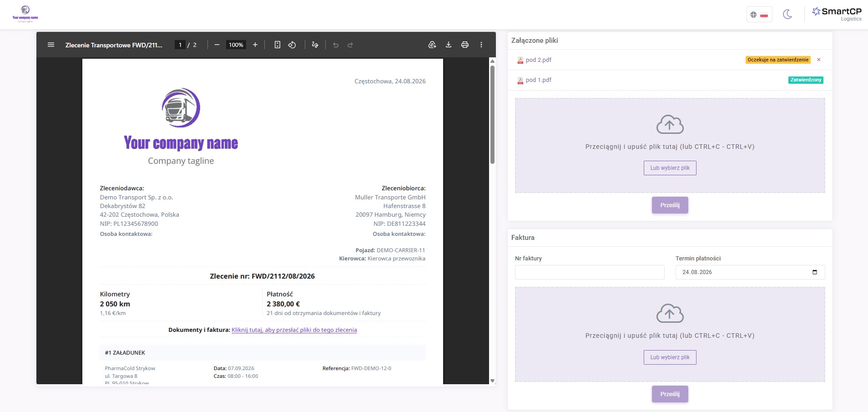Click the 'Załączone pliki' panel heading
The width and height of the screenshot is (868, 412).
coord(535,41)
